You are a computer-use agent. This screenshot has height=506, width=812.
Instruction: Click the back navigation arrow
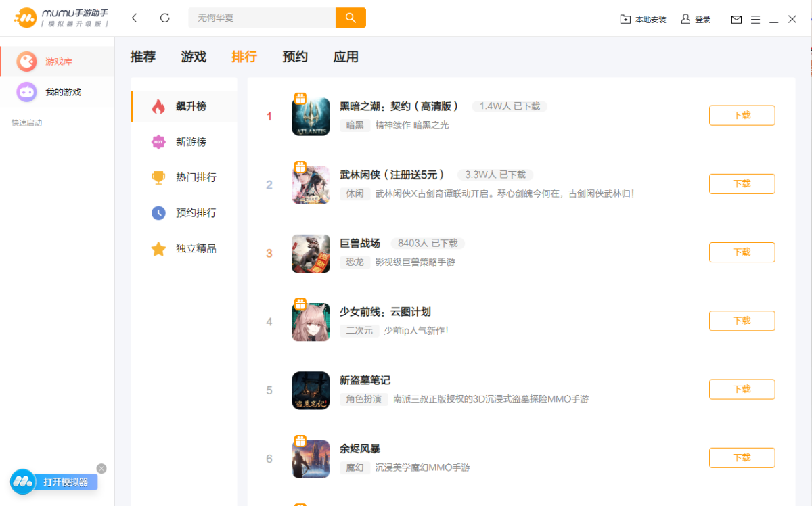pyautogui.click(x=134, y=18)
